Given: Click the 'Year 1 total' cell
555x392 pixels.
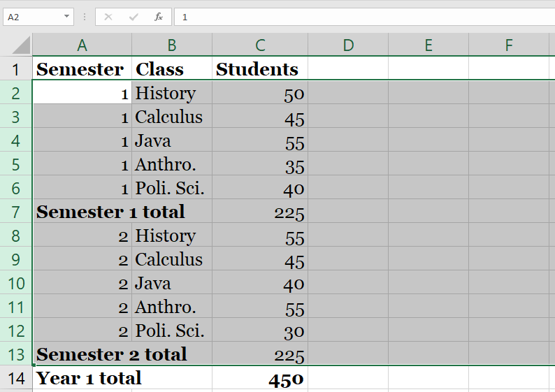Looking at the screenshot, I should (x=122, y=378).
